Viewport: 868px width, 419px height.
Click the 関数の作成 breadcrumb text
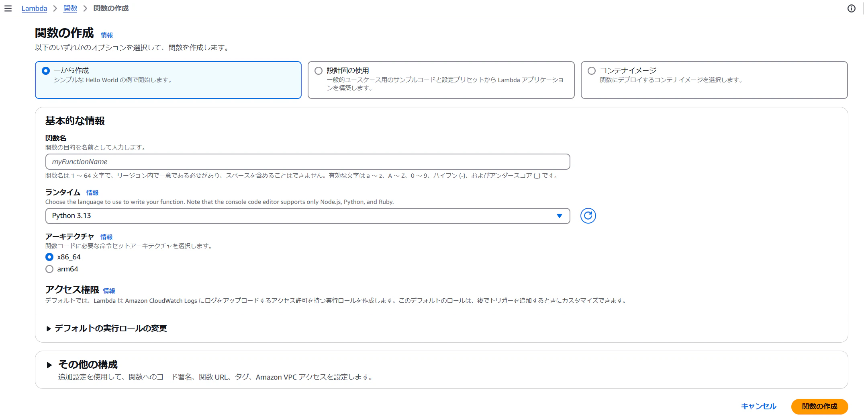click(x=111, y=8)
